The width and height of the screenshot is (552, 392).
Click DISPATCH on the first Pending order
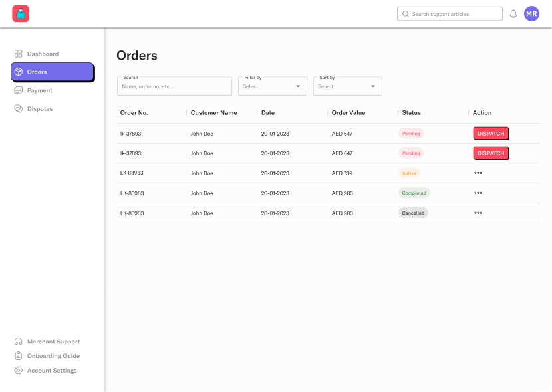click(x=491, y=133)
